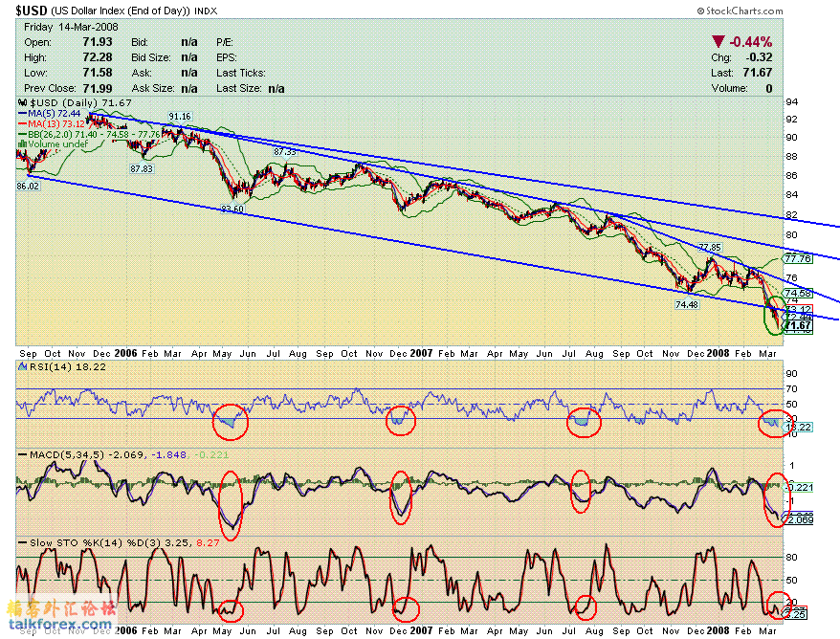The height and width of the screenshot is (639, 840).
Task: Click the 18.22 RSI value tag on right axis
Action: coord(798,427)
